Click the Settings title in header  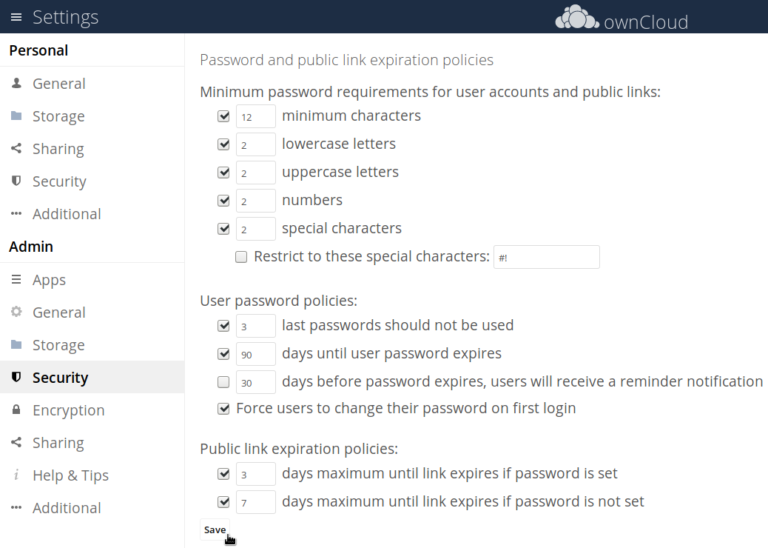(65, 17)
